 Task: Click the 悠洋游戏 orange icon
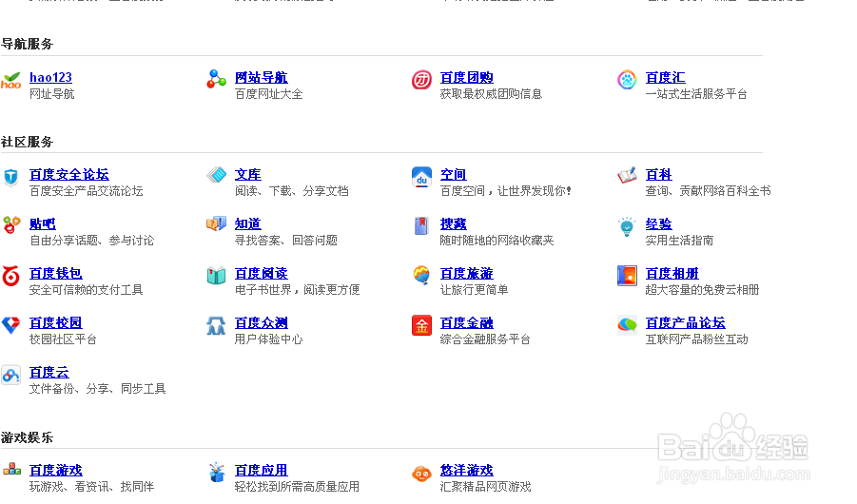421,474
